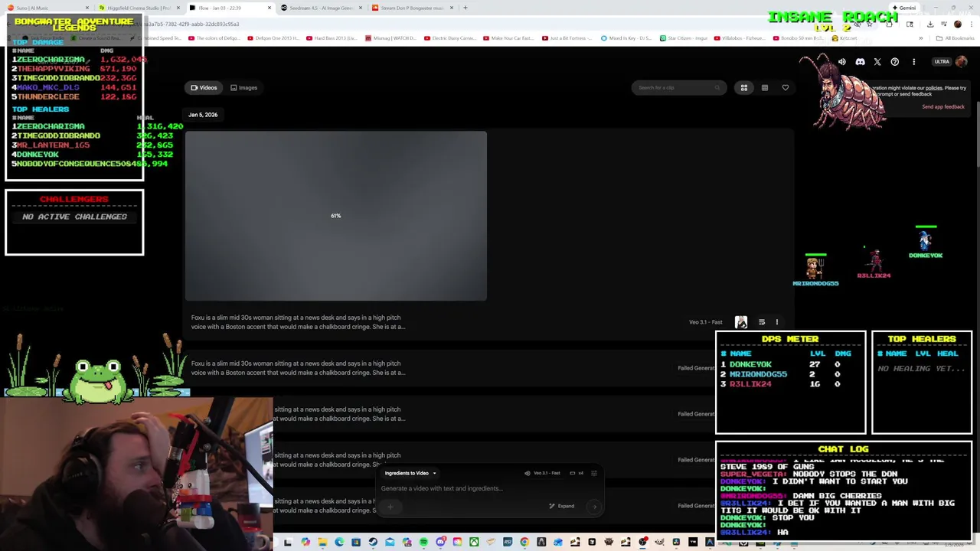This screenshot has height=551, width=980.
Task: Open All Bookmarks folder
Action: pyautogui.click(x=955, y=38)
